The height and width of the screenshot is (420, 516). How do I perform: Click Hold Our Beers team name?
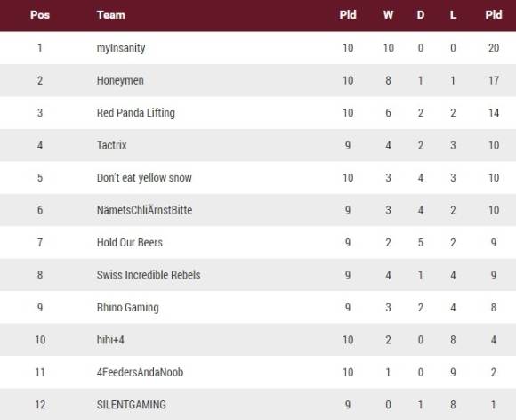130,243
